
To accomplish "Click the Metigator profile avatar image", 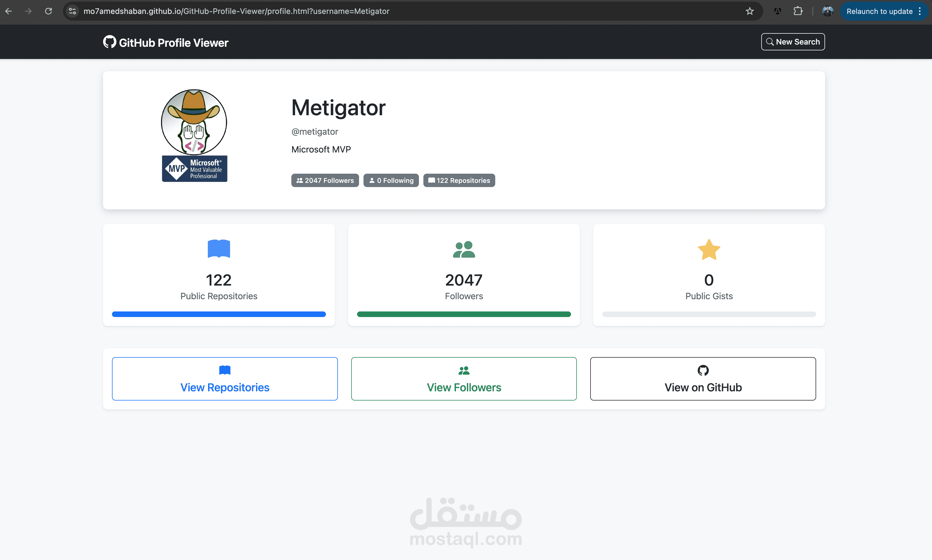I will [194, 136].
